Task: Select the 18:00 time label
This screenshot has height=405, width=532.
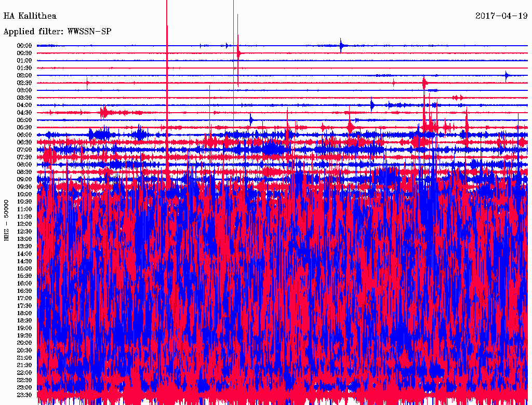Action: pos(24,314)
